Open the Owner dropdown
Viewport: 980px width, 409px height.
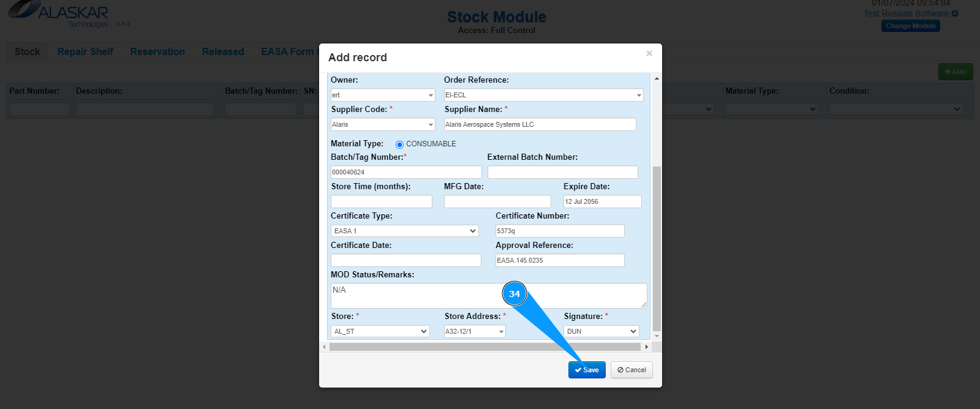(431, 96)
